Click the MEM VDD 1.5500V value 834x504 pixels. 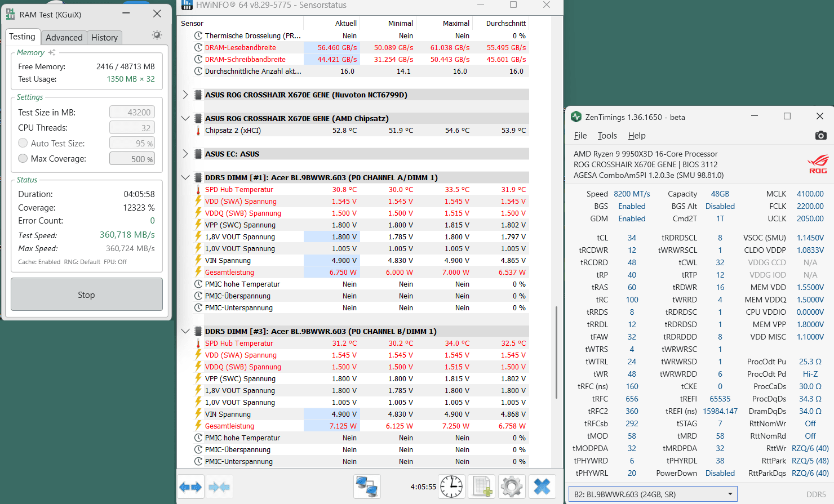click(810, 287)
